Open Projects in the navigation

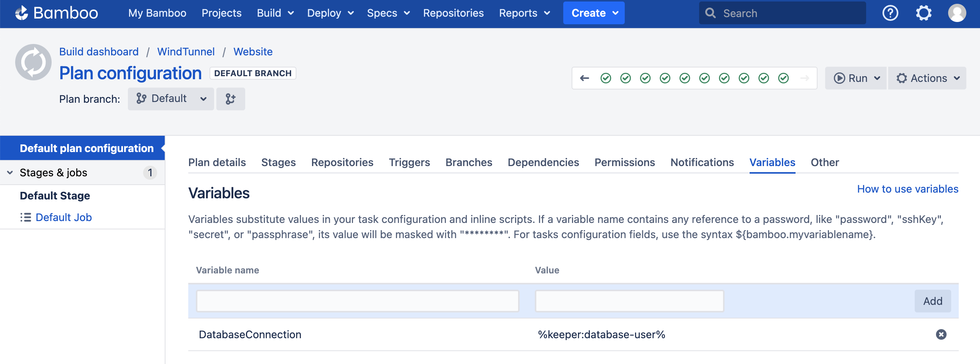(x=221, y=13)
